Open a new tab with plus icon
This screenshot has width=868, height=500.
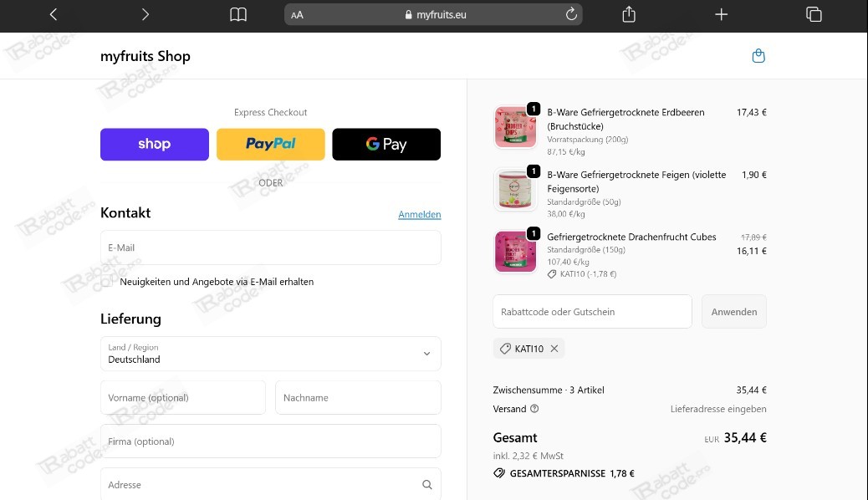pos(721,14)
